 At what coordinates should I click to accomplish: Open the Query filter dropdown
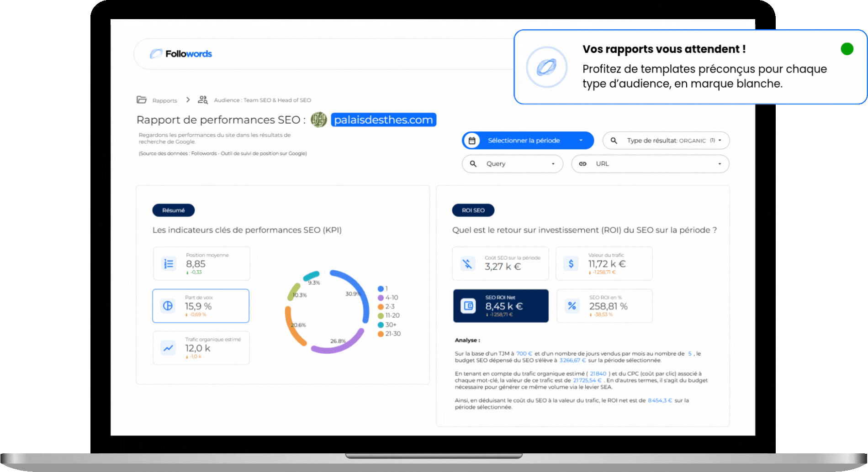point(512,163)
